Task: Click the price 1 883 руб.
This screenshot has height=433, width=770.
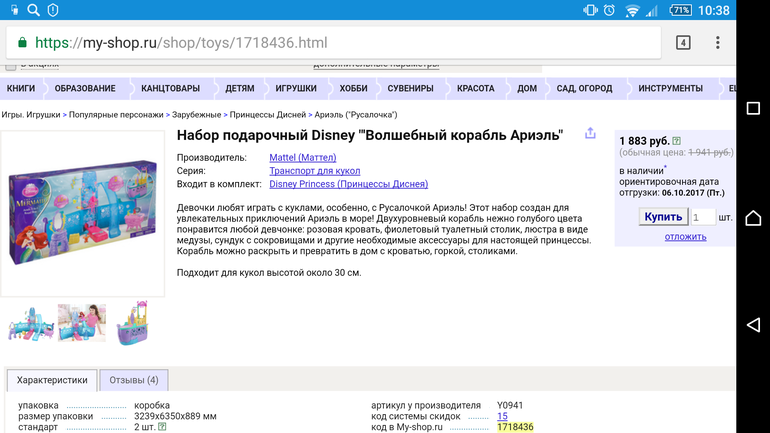Action: pos(644,141)
